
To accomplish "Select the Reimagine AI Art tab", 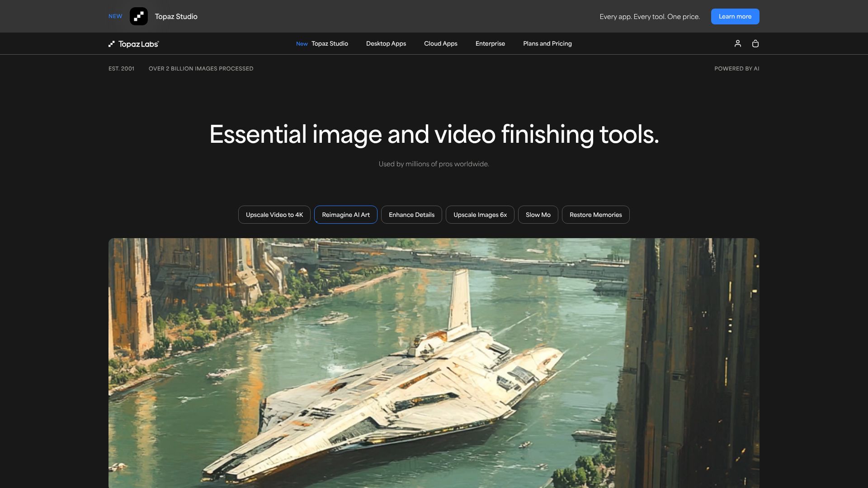I will tap(345, 215).
